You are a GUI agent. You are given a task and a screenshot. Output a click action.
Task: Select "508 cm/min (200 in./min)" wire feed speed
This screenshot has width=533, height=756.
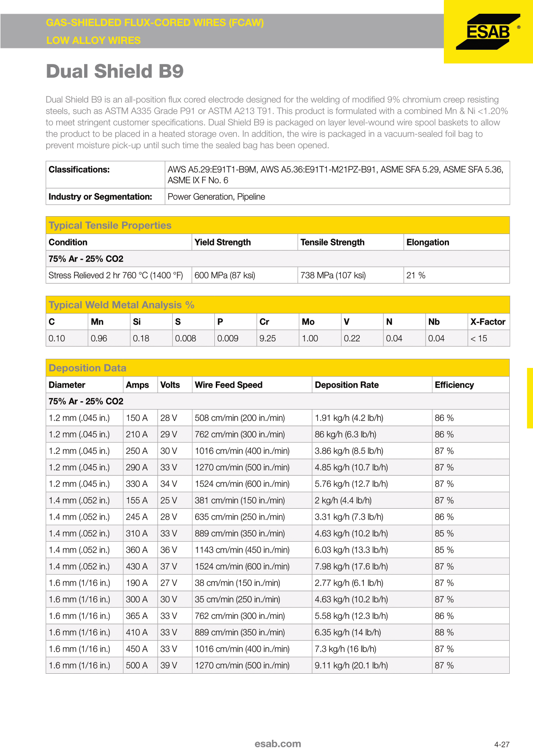pos(240,418)
